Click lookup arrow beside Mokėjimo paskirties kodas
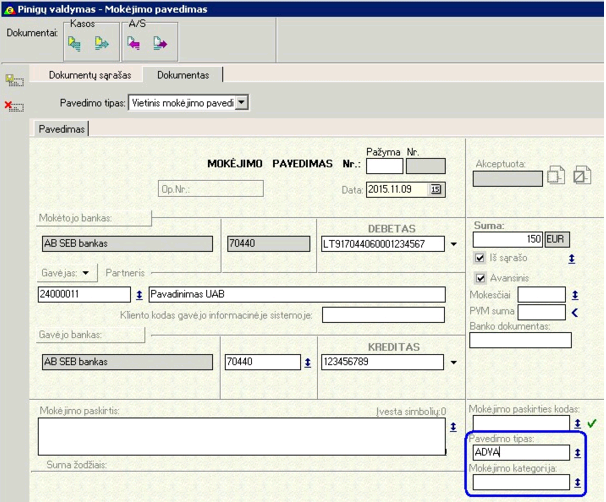 577,424
